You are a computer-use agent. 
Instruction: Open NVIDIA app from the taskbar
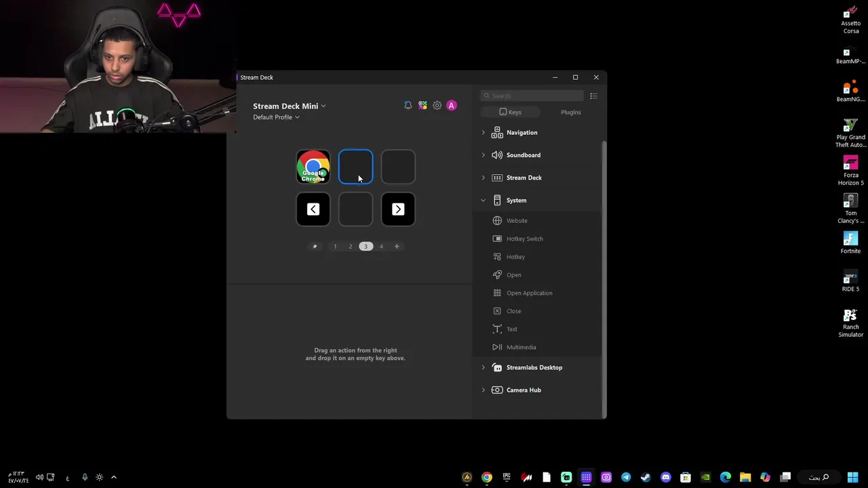tap(705, 477)
